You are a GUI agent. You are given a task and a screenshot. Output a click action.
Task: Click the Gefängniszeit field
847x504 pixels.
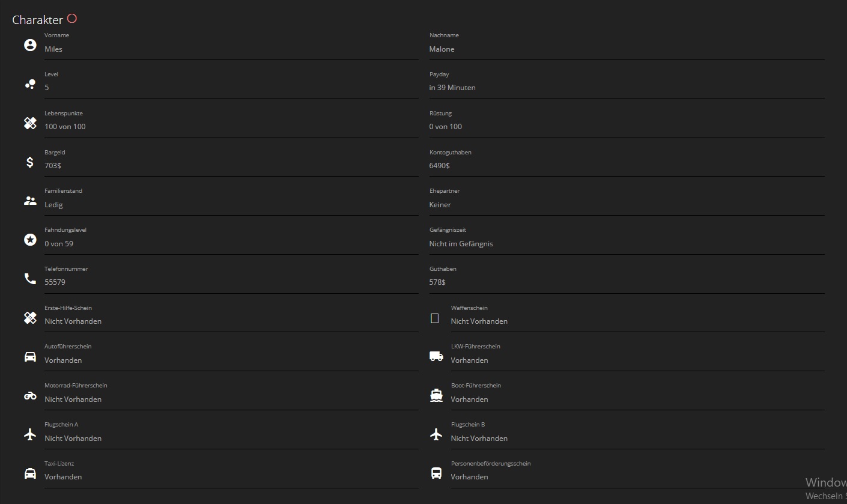(x=626, y=244)
